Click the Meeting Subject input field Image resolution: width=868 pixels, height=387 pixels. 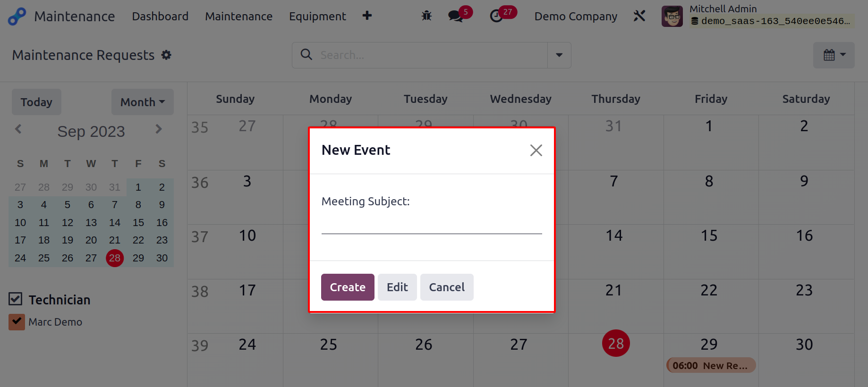click(432, 224)
